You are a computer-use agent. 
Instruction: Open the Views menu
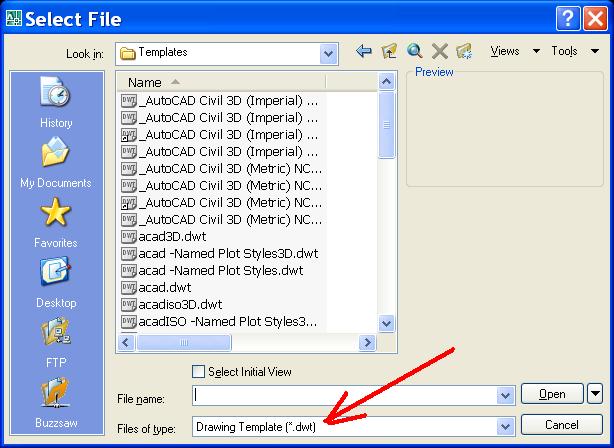tap(515, 51)
